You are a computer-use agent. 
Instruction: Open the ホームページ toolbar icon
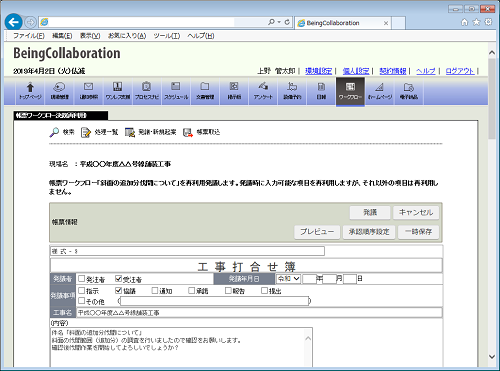[379, 91]
